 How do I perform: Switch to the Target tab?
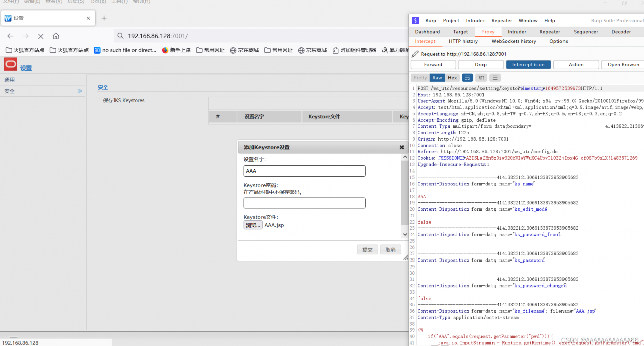[460, 32]
